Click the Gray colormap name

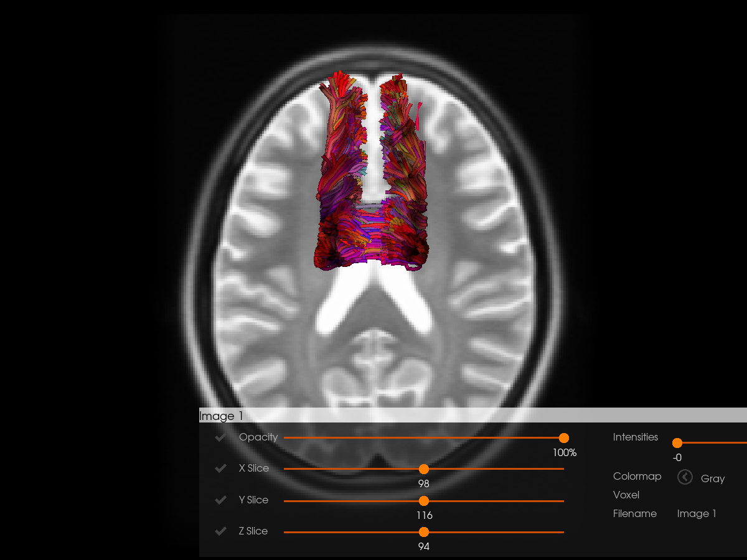713,478
